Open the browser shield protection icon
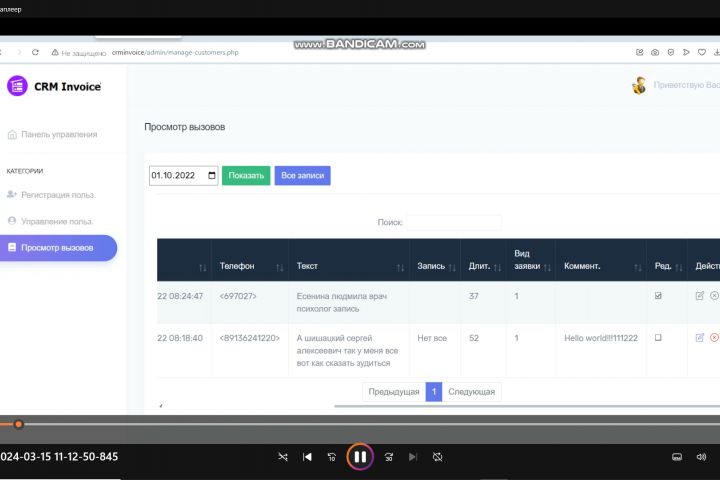 pyautogui.click(x=671, y=52)
